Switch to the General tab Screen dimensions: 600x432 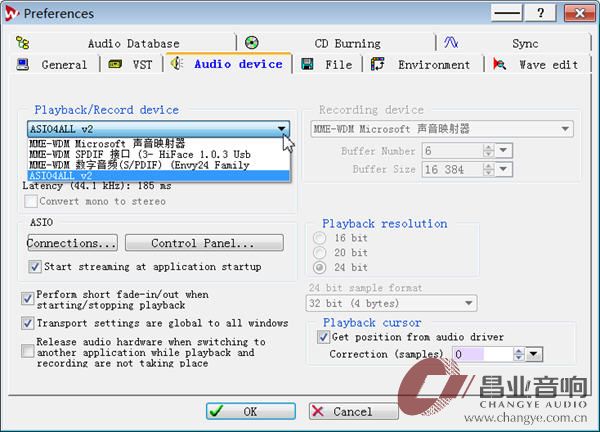(55, 64)
